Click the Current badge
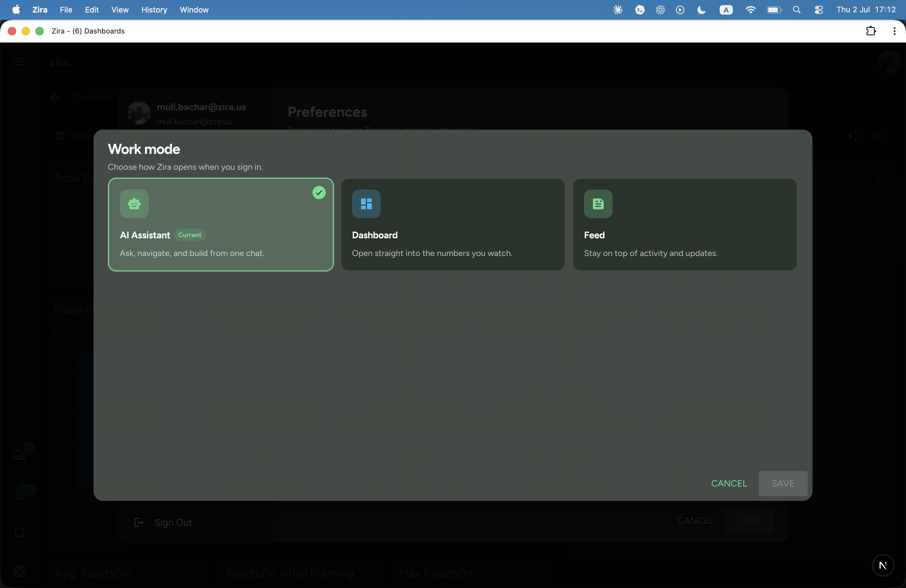Screen dimensions: 906x588 click(190, 235)
